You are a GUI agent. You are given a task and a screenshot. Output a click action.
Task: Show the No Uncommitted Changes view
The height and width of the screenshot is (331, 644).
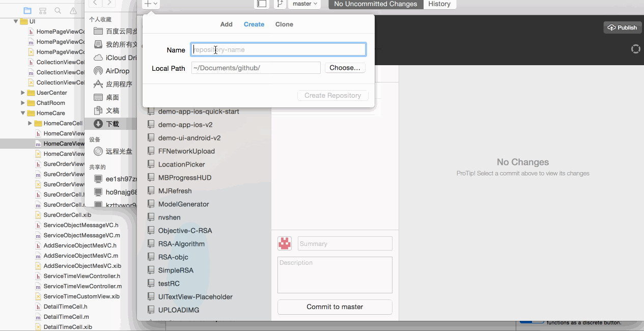coord(376,4)
